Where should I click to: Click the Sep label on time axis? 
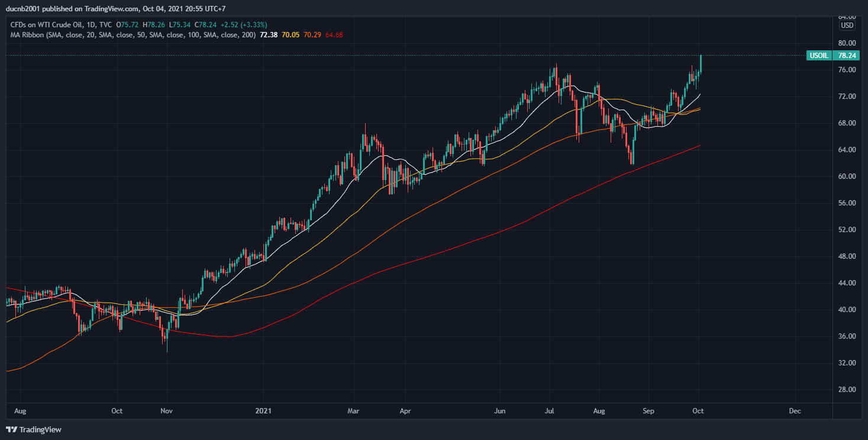(648, 410)
